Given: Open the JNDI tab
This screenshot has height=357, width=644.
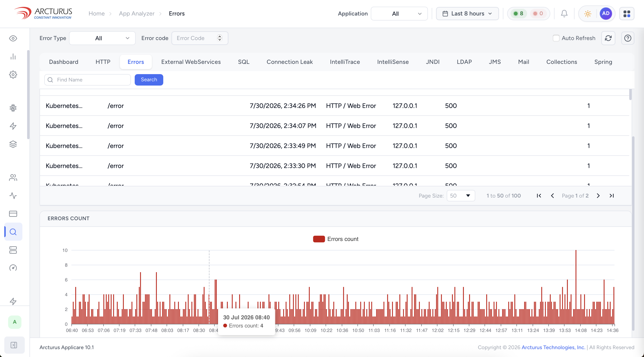Looking at the screenshot, I should [432, 62].
